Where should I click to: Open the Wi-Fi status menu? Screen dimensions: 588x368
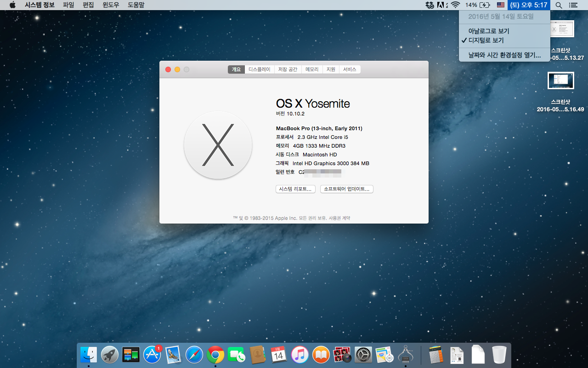(455, 5)
